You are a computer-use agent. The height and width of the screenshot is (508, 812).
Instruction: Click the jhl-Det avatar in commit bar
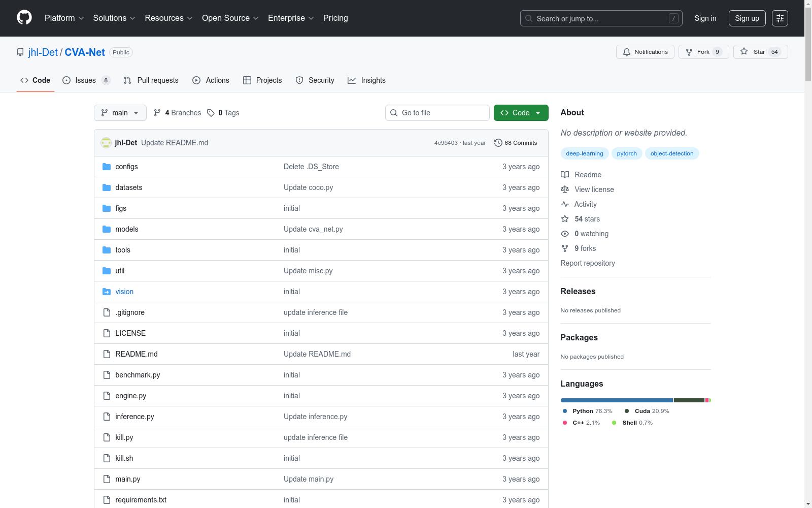tap(106, 143)
